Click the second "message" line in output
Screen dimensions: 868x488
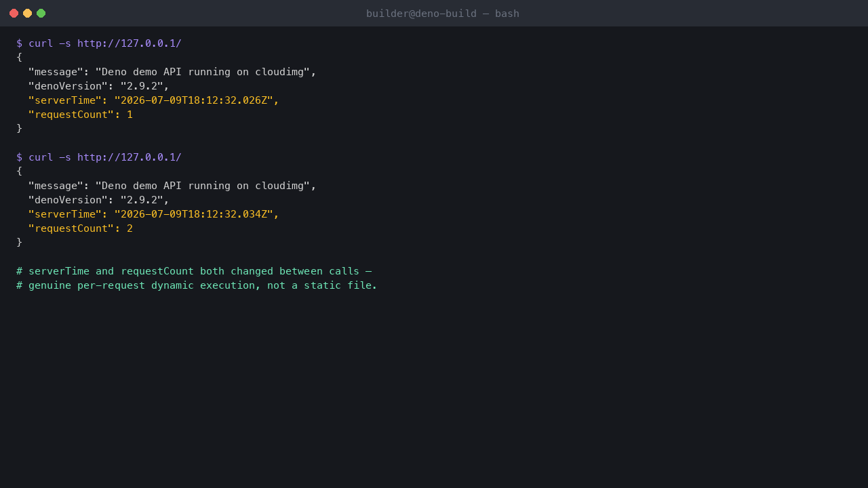pyautogui.click(x=172, y=186)
